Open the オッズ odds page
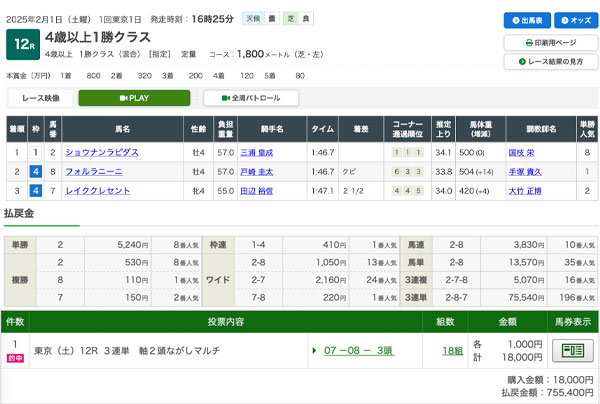Viewport: 600px width, 404px height. point(573,21)
